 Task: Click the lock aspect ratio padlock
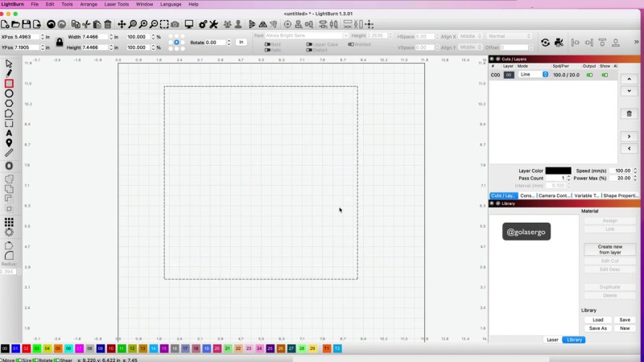pyautogui.click(x=60, y=42)
